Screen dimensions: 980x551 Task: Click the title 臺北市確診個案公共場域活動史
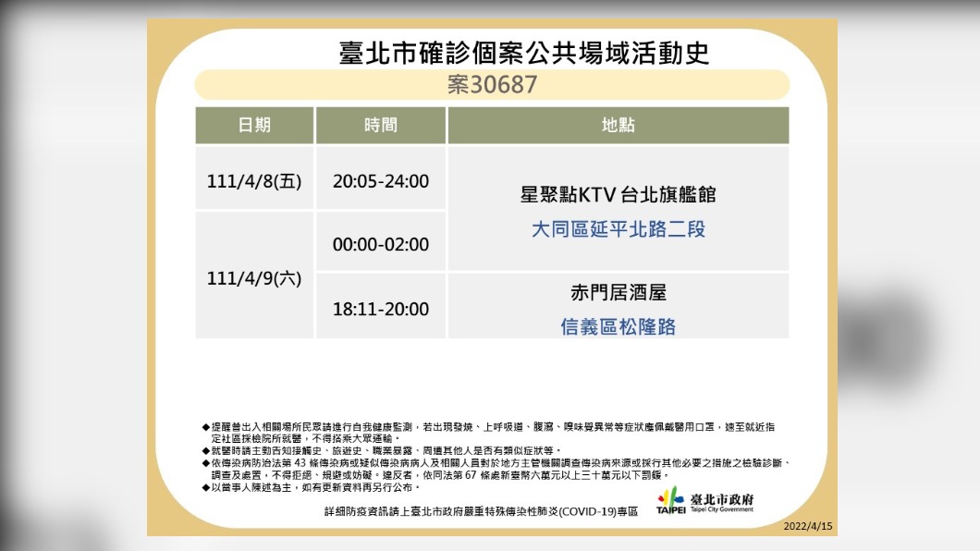[524, 53]
